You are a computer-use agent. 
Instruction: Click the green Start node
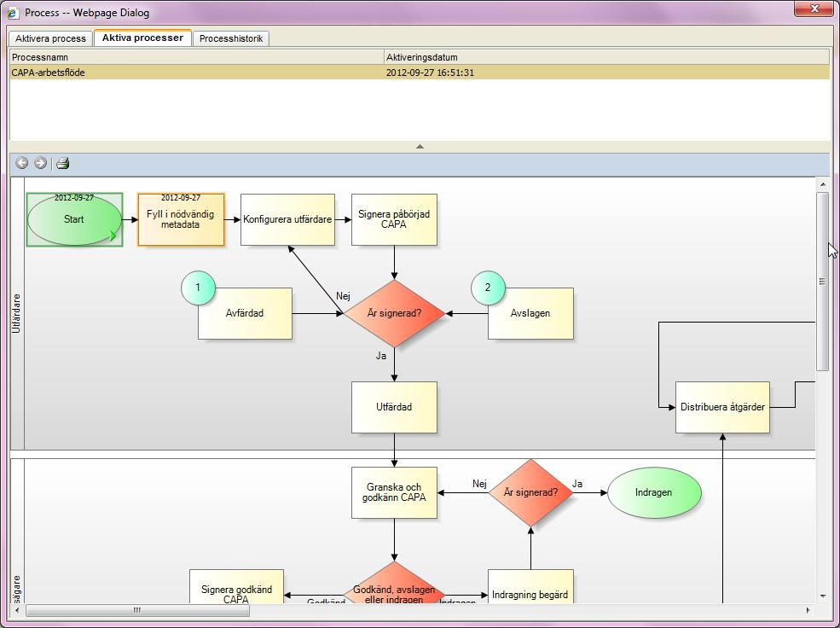pos(74,219)
